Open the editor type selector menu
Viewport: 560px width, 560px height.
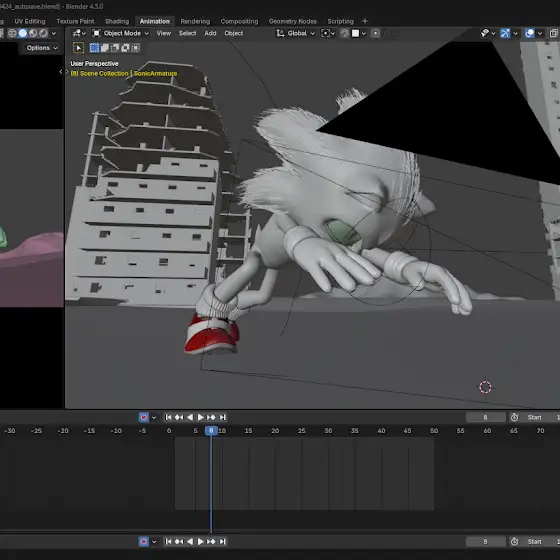pos(79,33)
